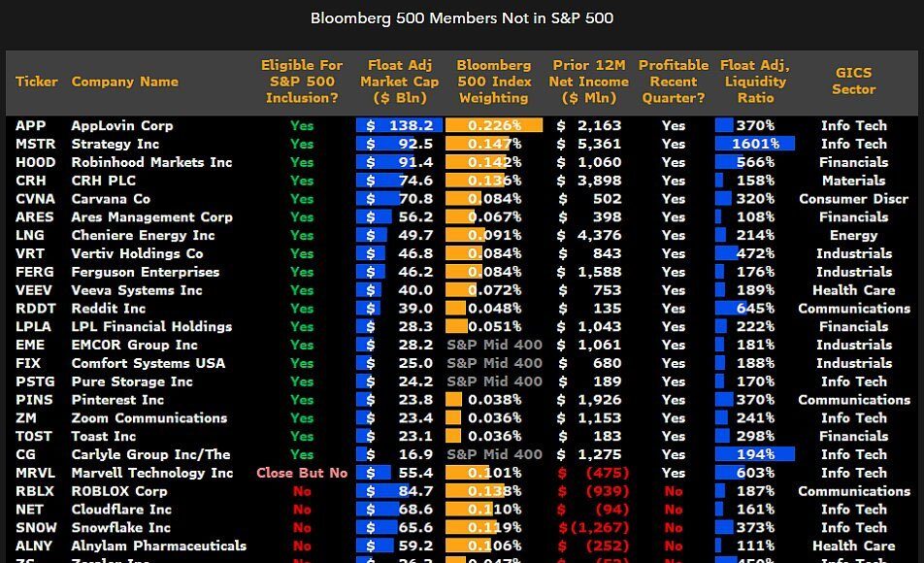This screenshot has height=563, width=924.
Task: Click 'Pure Storage Inc' company name
Action: point(132,381)
